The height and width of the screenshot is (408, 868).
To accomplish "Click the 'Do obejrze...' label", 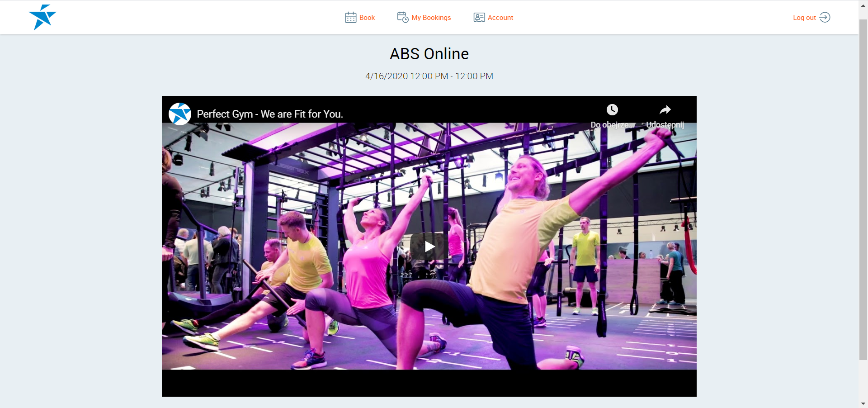I will 610,125.
